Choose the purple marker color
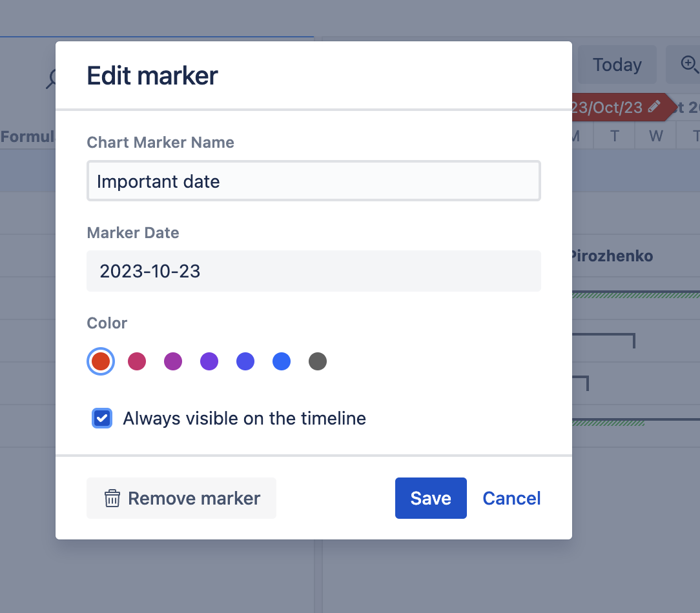Viewport: 700px width, 613px height. coord(209,361)
